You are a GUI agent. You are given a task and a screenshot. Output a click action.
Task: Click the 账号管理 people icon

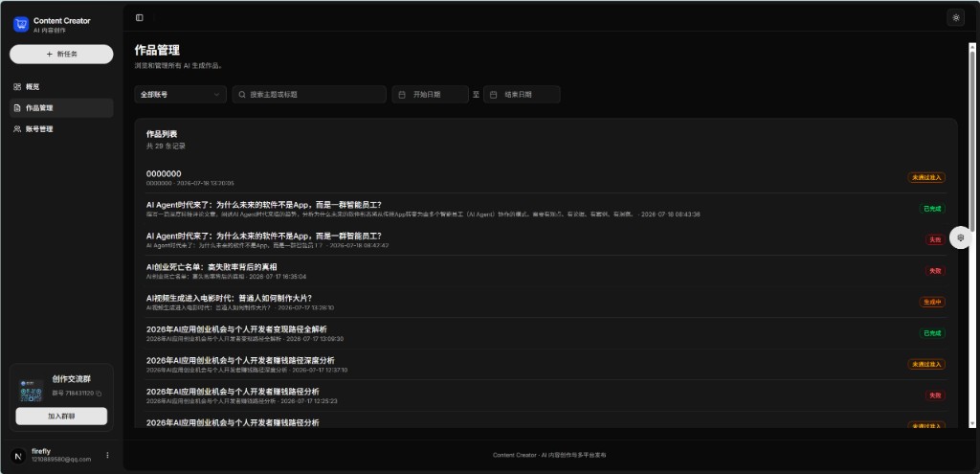17,129
